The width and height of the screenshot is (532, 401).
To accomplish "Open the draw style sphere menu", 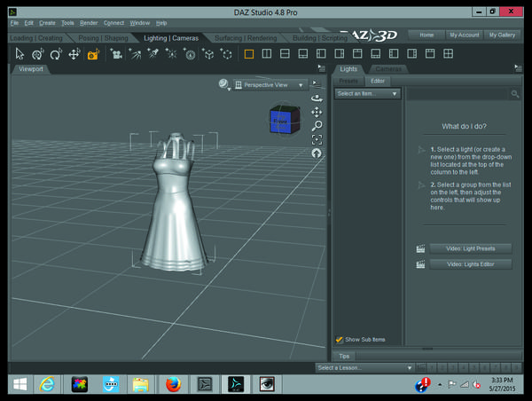I will click(224, 84).
